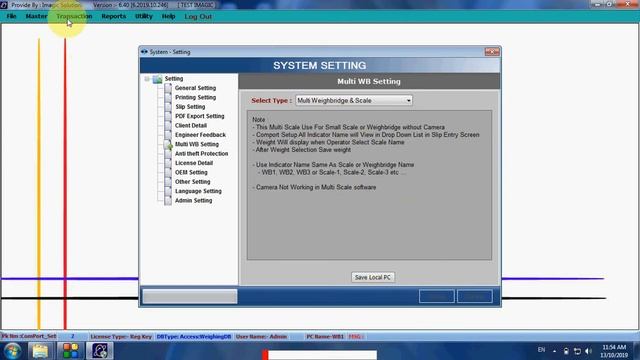Click the OEM Setting page icon
This screenshot has width=640, height=360.
168,173
